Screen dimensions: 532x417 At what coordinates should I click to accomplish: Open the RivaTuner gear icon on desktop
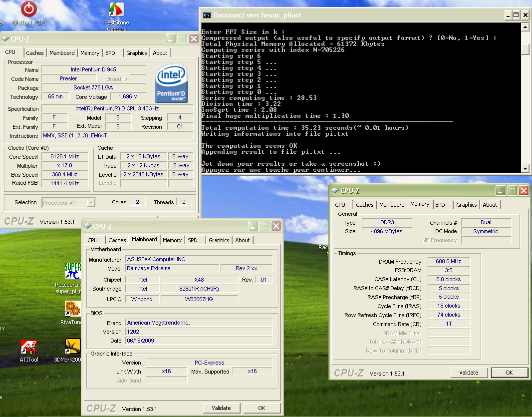pyautogui.click(x=72, y=309)
